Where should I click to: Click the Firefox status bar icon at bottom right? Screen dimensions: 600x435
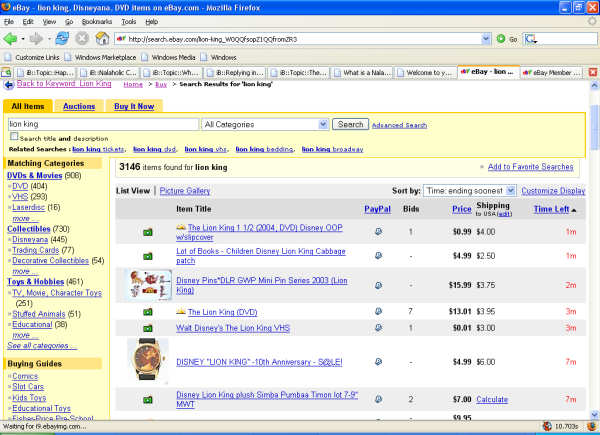coord(592,426)
